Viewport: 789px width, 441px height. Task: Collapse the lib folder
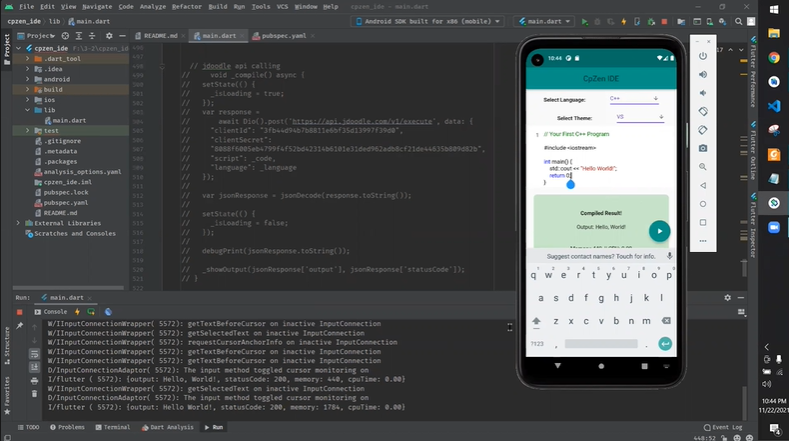[x=27, y=110]
